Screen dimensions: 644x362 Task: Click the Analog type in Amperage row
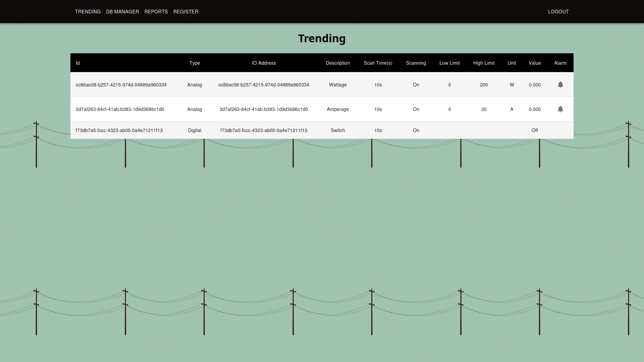click(x=195, y=109)
